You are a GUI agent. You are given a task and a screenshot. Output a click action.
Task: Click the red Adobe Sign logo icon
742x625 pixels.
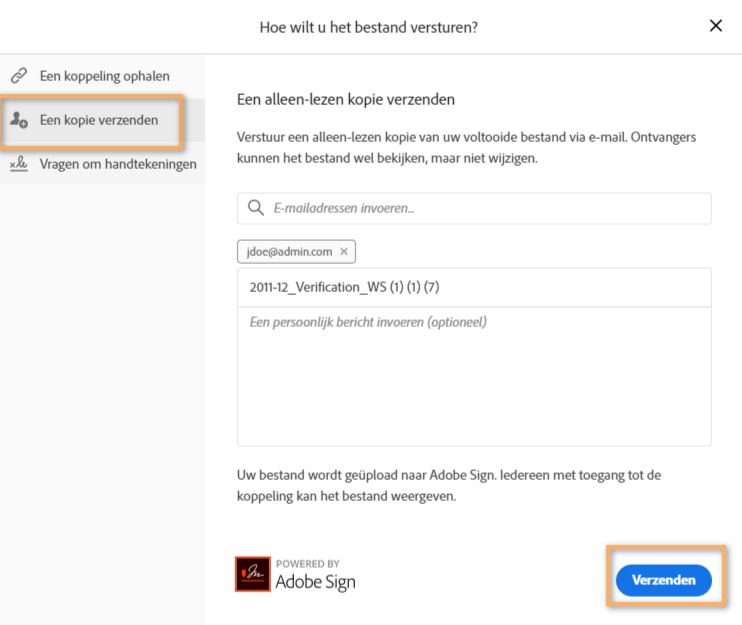(x=252, y=573)
